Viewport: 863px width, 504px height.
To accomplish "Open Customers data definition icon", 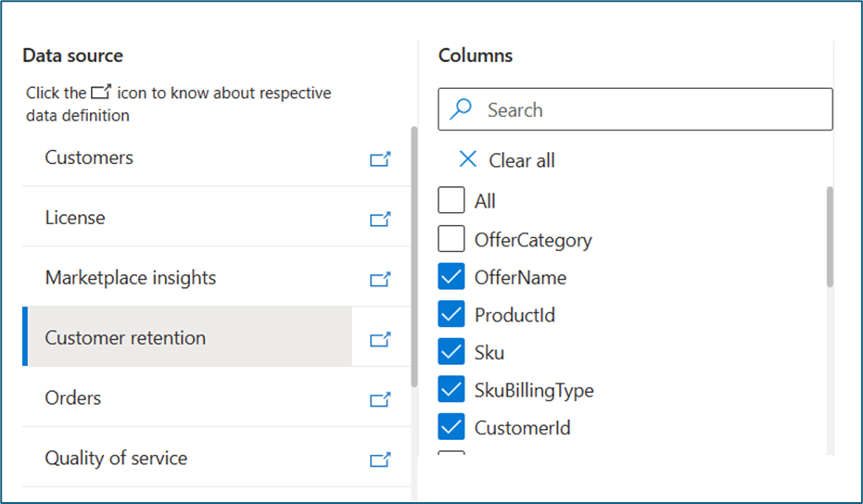I will (x=380, y=159).
